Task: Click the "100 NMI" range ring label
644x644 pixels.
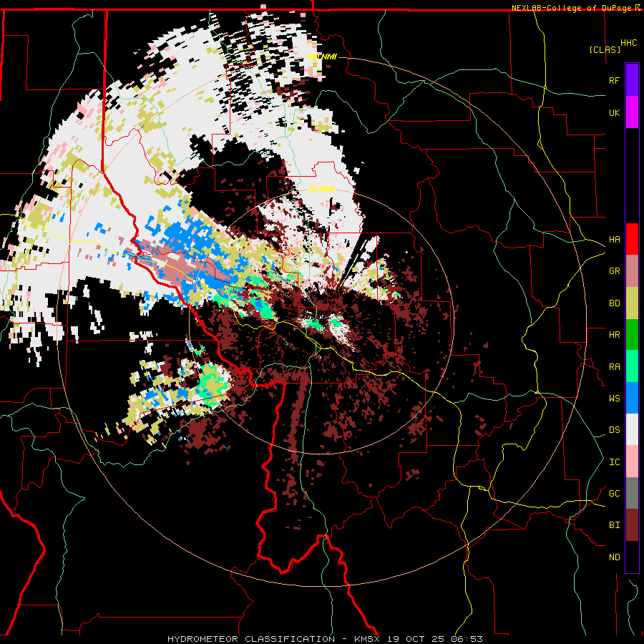Action: [x=321, y=57]
